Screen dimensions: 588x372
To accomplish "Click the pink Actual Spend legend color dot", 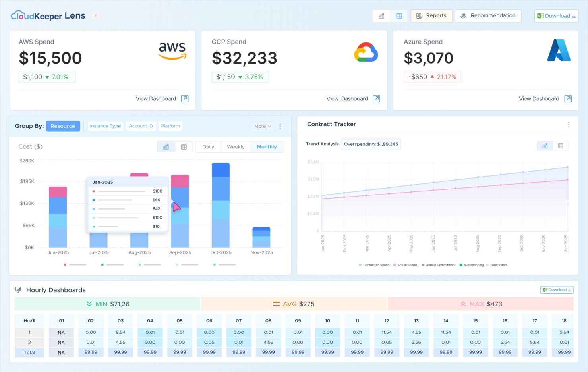I will click(x=395, y=265).
